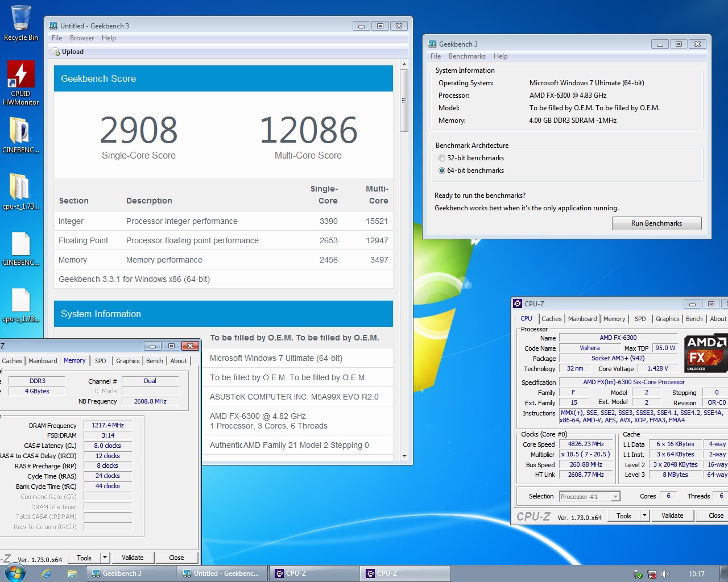Open the cpu-z_1.73 folder icon

[x=20, y=192]
